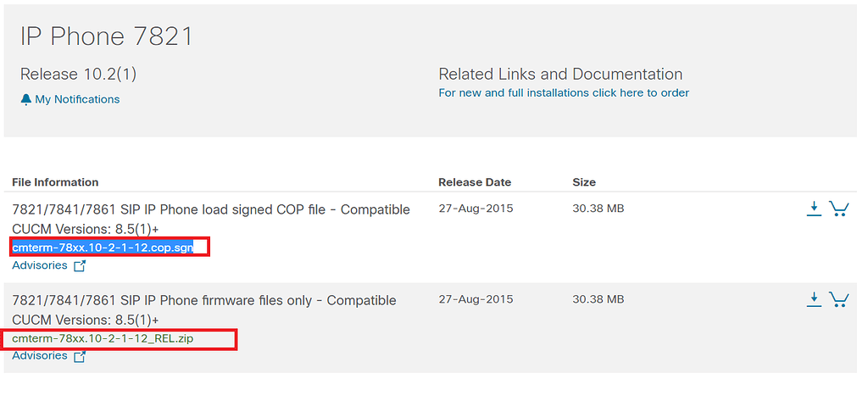Screen dimensions: 868x401
Task: Click external link icon beside second Advisories
Action: (80, 357)
